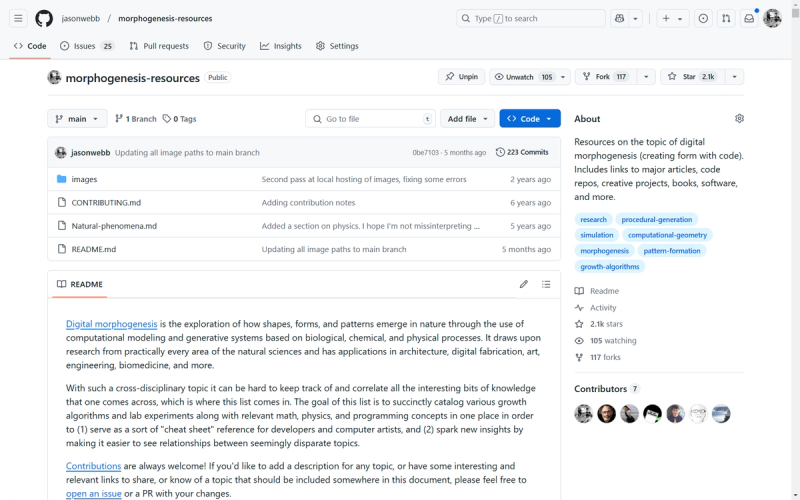Image resolution: width=800 pixels, height=500 pixels.
Task: Open the blue Code dropdown
Action: pos(530,118)
